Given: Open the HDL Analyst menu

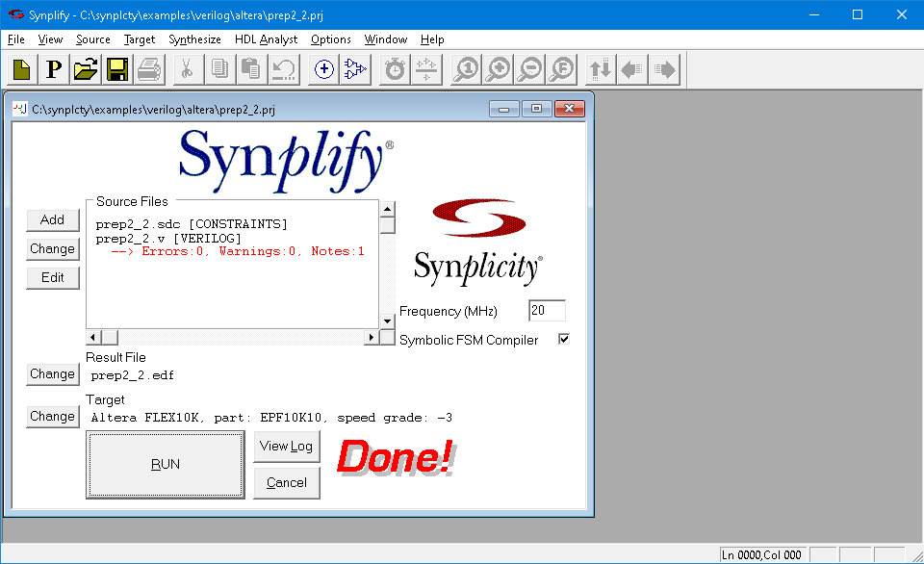Looking at the screenshot, I should click(x=266, y=39).
